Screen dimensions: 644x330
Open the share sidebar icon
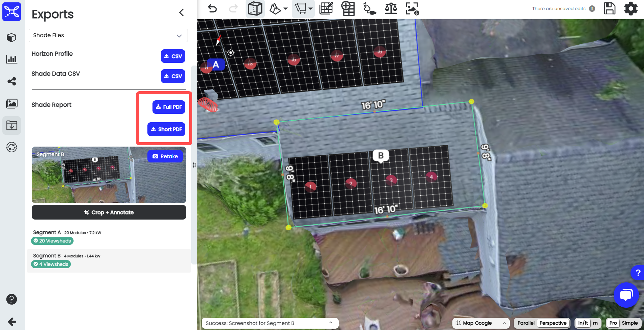pos(12,81)
